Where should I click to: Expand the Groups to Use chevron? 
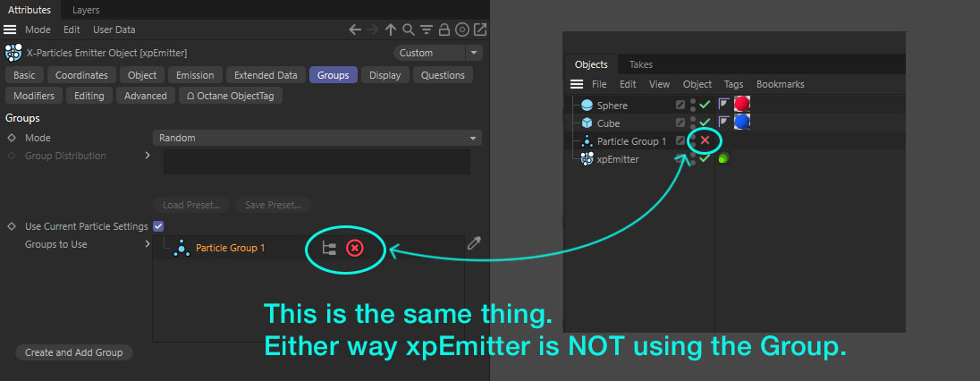point(148,244)
